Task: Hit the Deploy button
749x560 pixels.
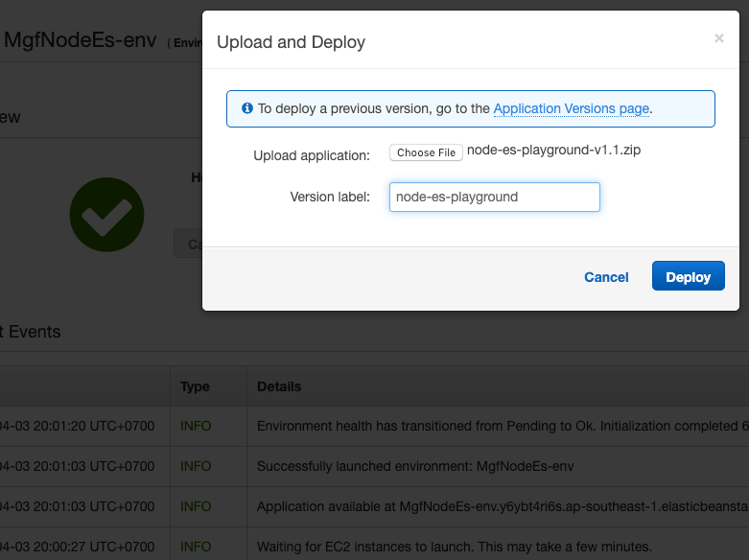Action: click(688, 277)
